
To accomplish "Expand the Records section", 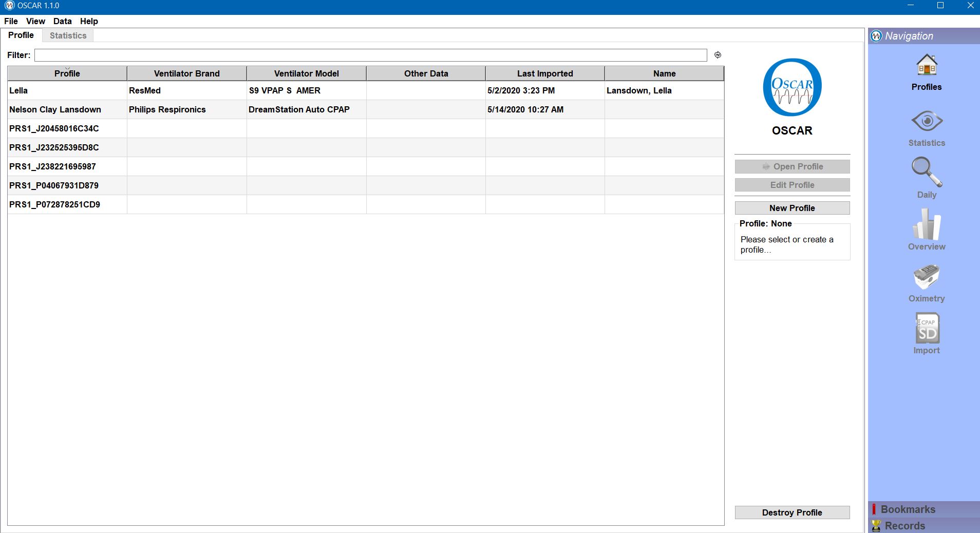I will pos(924,525).
